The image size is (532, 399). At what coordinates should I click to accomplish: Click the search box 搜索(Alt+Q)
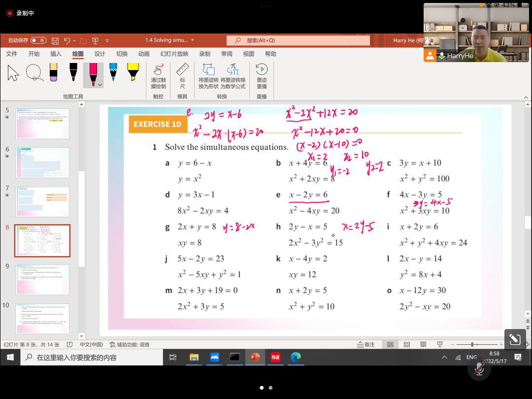click(298, 40)
